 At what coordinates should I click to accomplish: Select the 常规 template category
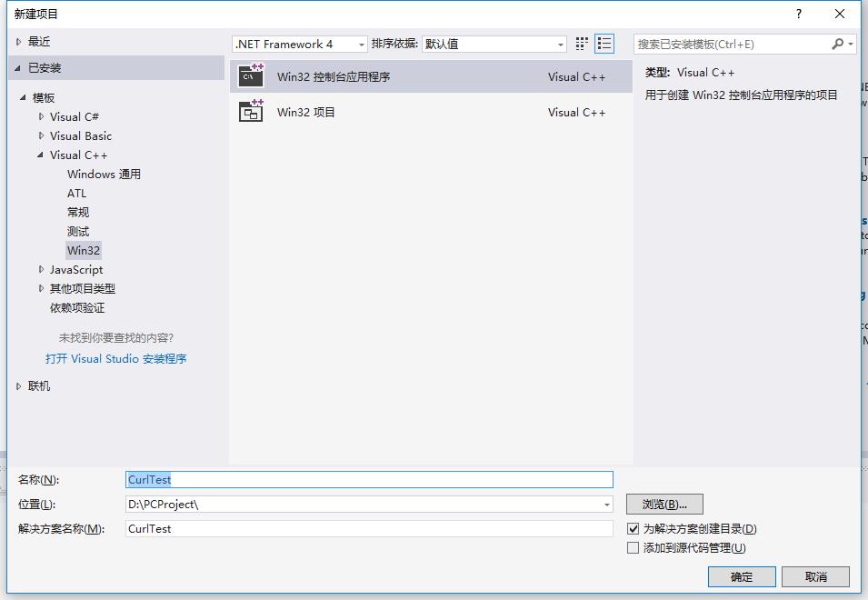pos(78,212)
